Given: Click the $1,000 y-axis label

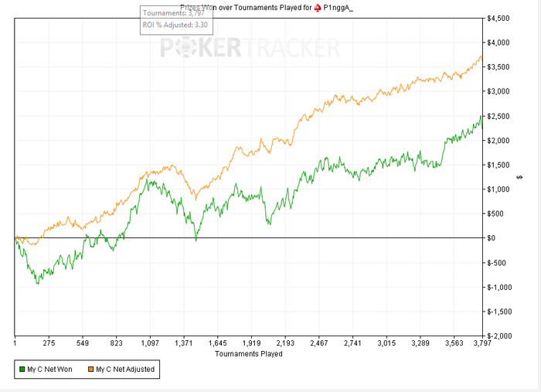Looking at the screenshot, I should click(498, 189).
